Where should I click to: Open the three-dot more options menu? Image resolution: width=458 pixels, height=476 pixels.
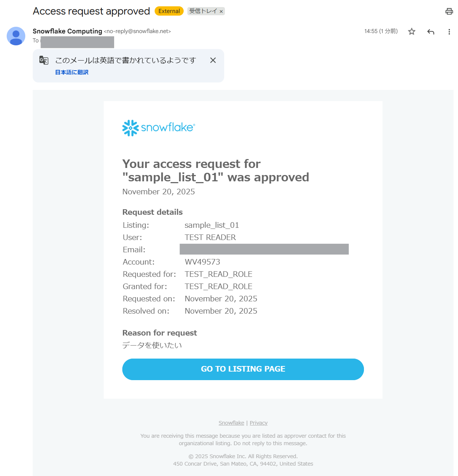449,32
